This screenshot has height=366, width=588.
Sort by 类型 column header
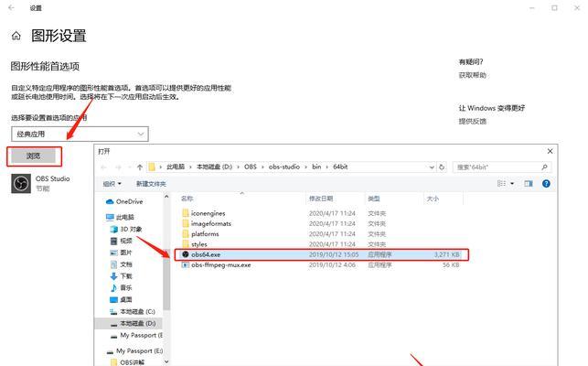373,199
